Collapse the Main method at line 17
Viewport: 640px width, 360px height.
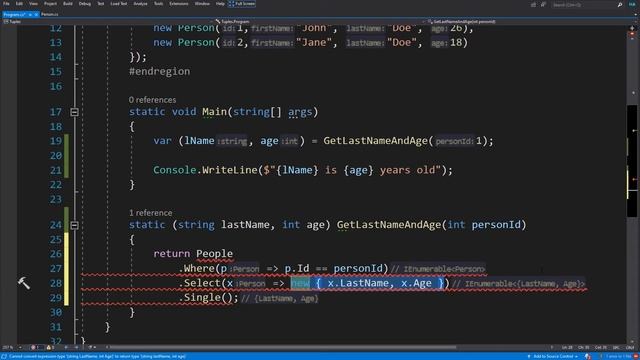coord(74,112)
